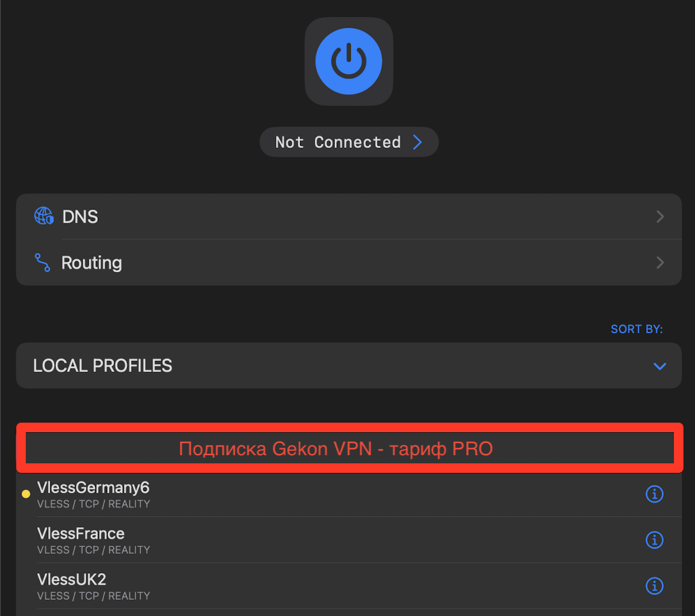The height and width of the screenshot is (616, 695).
Task: Expand the Routing row chevron
Action: point(660,263)
